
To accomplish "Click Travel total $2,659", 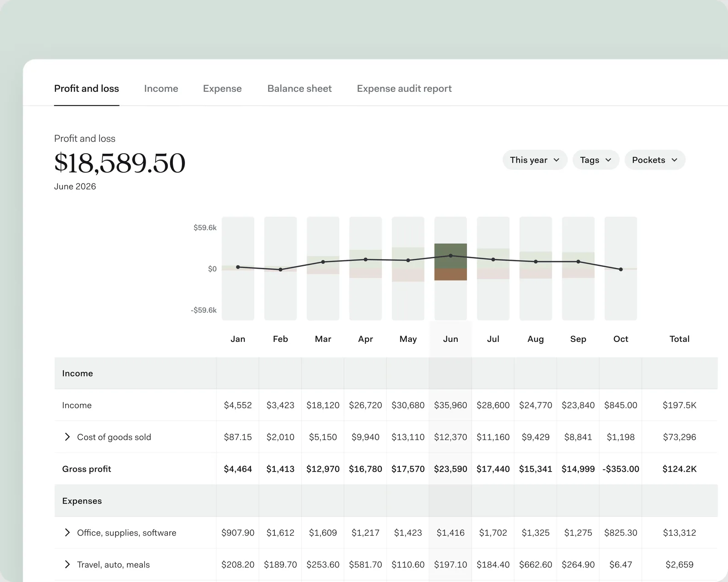I will (679, 564).
